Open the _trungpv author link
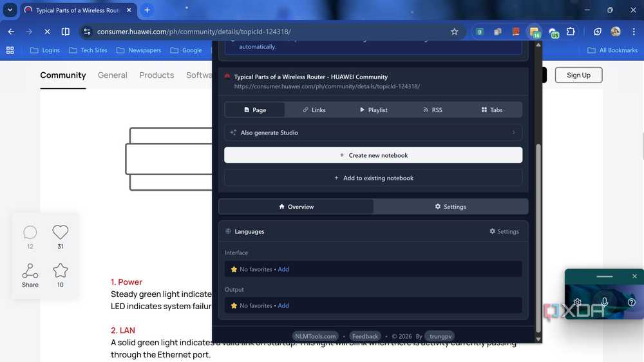The height and width of the screenshot is (362, 644). 439,336
